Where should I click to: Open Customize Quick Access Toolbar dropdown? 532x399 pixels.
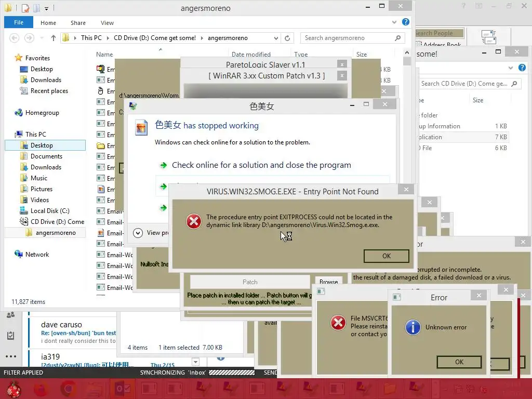point(46,8)
